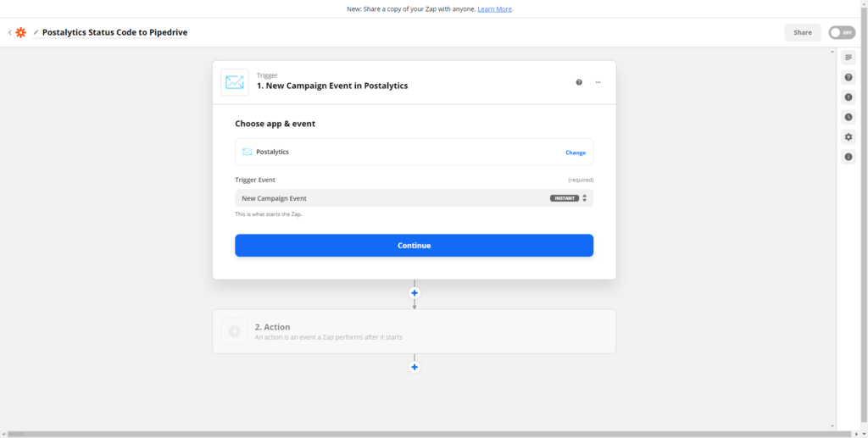Screen dimensions: 868x438
Task: Open the Trigger Event dropdown
Action: coord(414,198)
